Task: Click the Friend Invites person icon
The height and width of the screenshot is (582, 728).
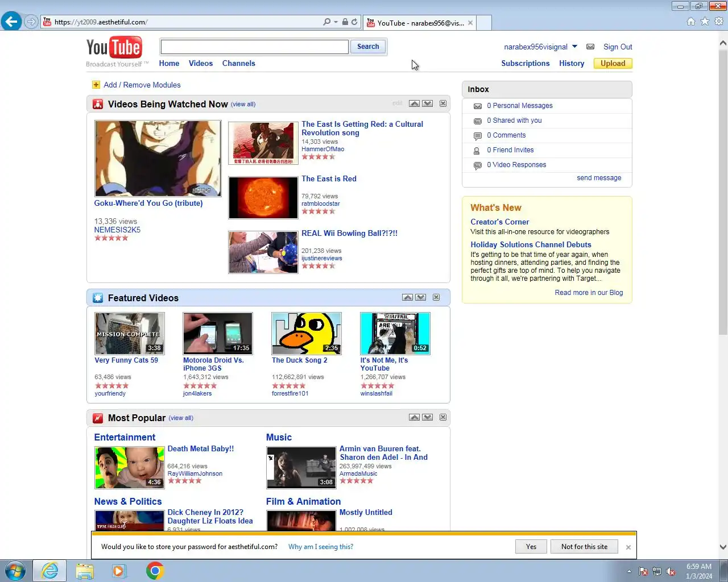Action: 477,151
